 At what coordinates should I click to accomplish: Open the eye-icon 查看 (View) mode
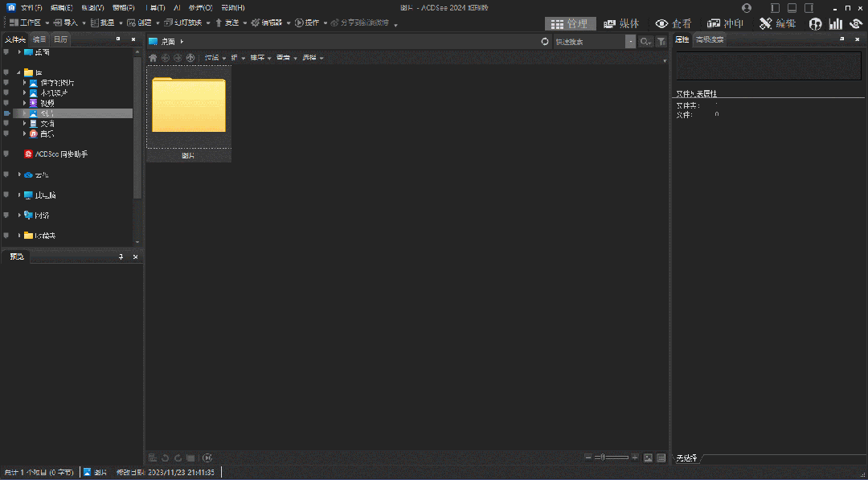(x=674, y=24)
